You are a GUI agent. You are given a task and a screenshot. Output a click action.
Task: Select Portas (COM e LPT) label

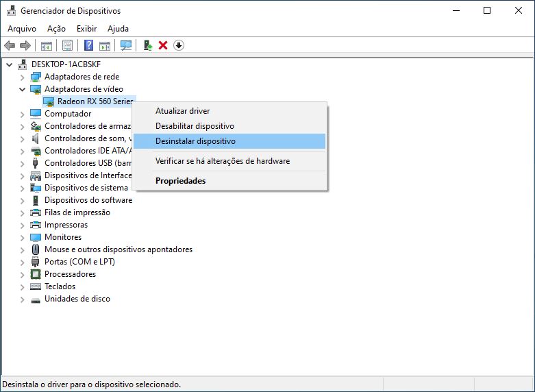80,262
